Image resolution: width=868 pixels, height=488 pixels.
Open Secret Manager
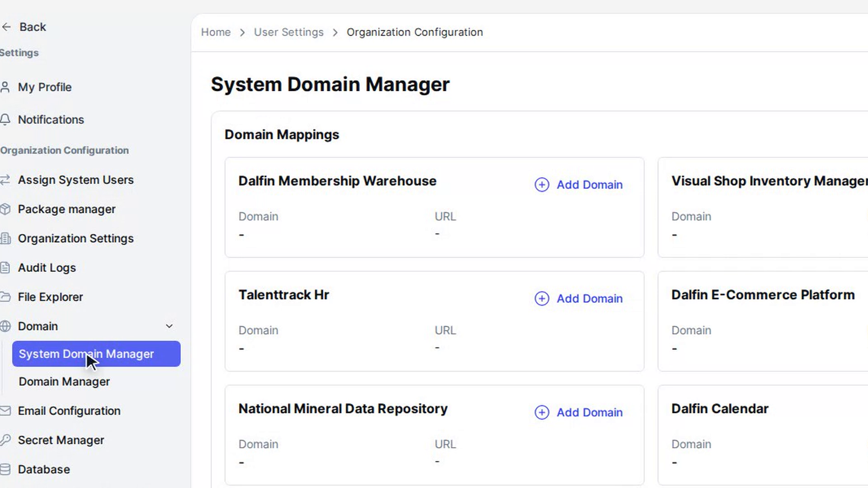click(x=61, y=440)
